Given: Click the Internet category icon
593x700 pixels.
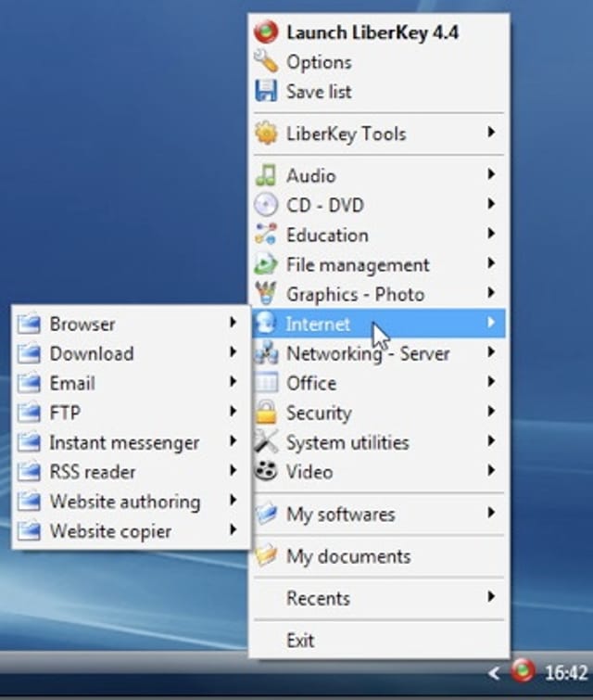Looking at the screenshot, I should click(266, 323).
